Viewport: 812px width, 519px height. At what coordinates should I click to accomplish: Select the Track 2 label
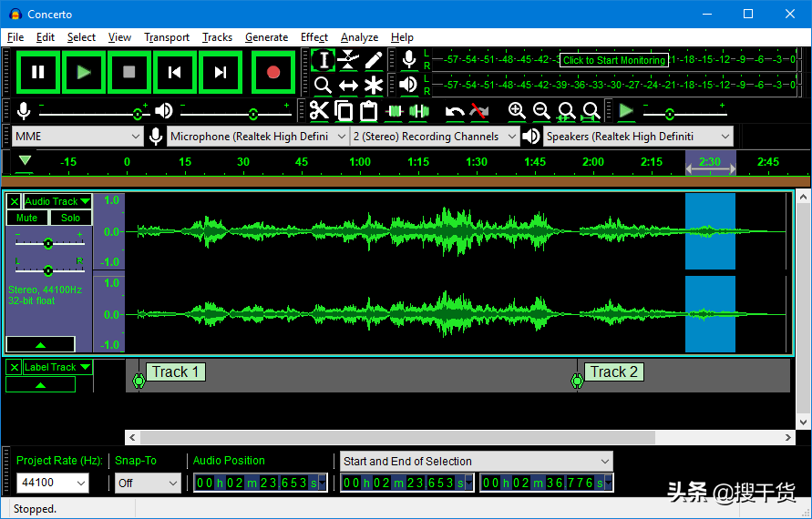[614, 372]
